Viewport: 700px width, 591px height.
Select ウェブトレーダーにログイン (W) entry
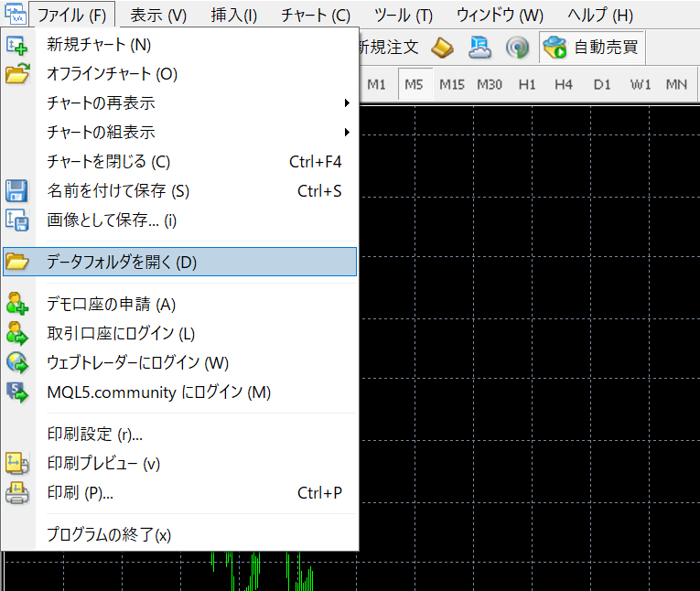(179, 363)
